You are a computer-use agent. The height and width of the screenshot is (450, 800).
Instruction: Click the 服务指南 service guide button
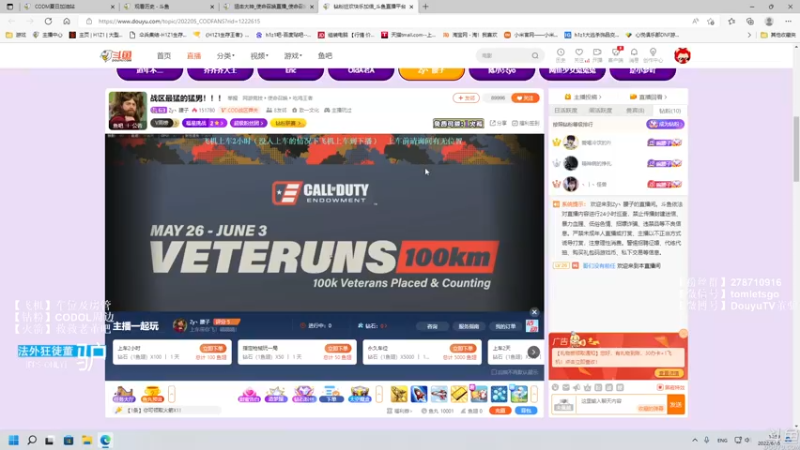pyautogui.click(x=468, y=327)
